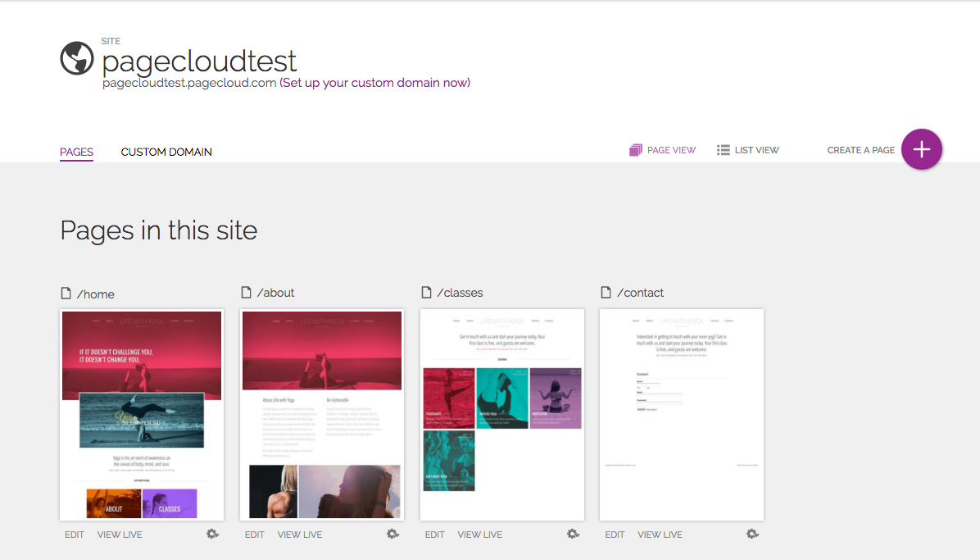Screen dimensions: 980x560
Task: Click the LIST VIEW label
Action: [757, 150]
